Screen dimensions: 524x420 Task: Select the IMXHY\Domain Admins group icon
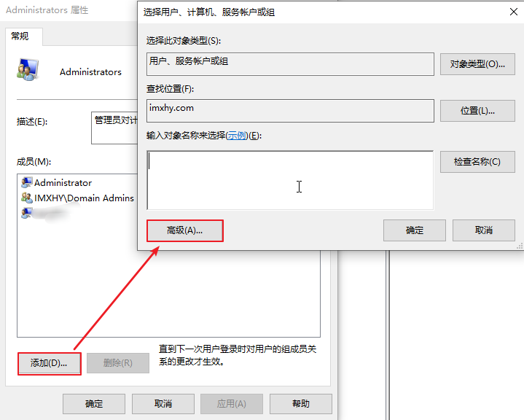27,198
